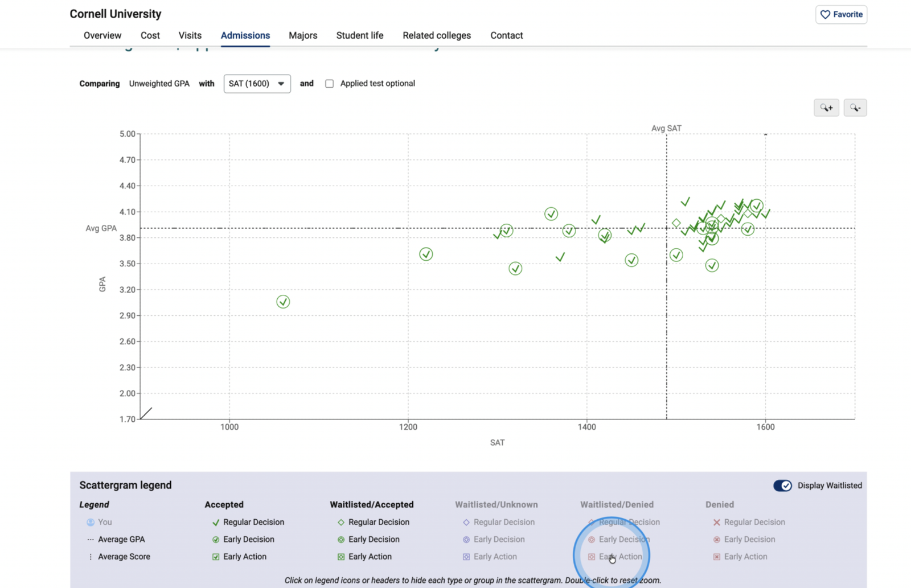Click Waitlisted/Unknown Early Decision icon

(x=466, y=540)
